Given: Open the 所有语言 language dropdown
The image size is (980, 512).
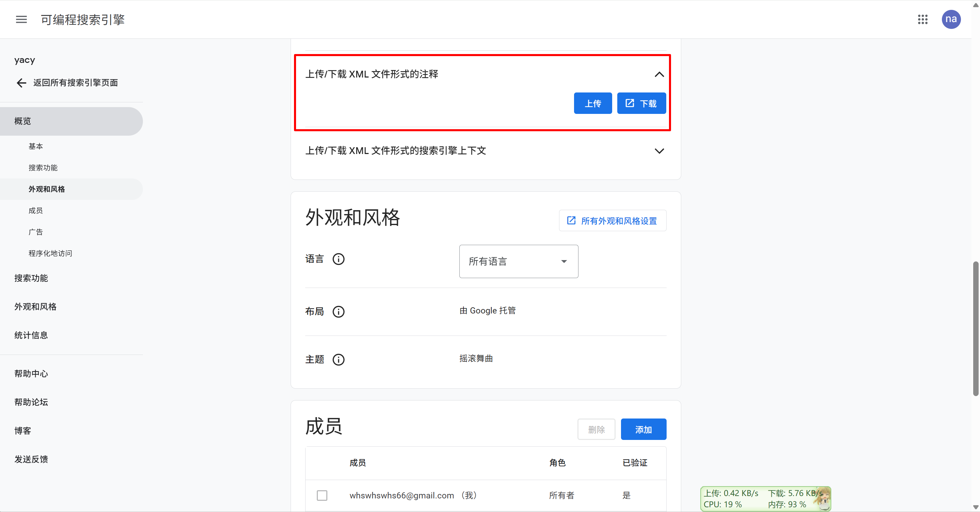Looking at the screenshot, I should click(x=519, y=261).
